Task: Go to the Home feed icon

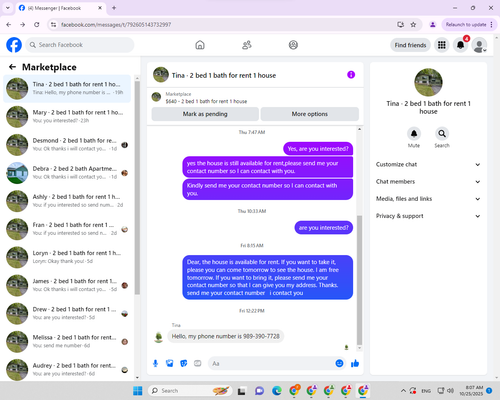Action: [200, 45]
